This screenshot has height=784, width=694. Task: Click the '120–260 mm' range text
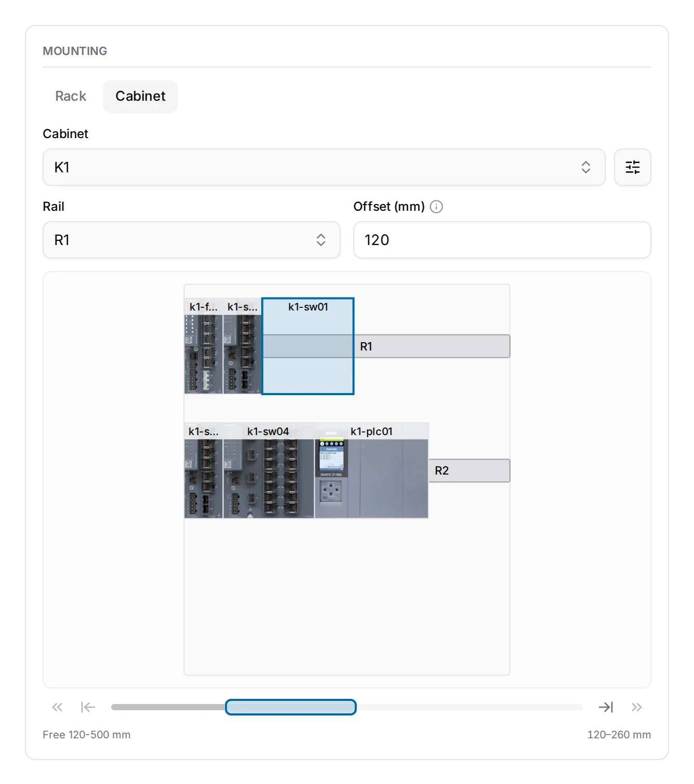click(619, 735)
